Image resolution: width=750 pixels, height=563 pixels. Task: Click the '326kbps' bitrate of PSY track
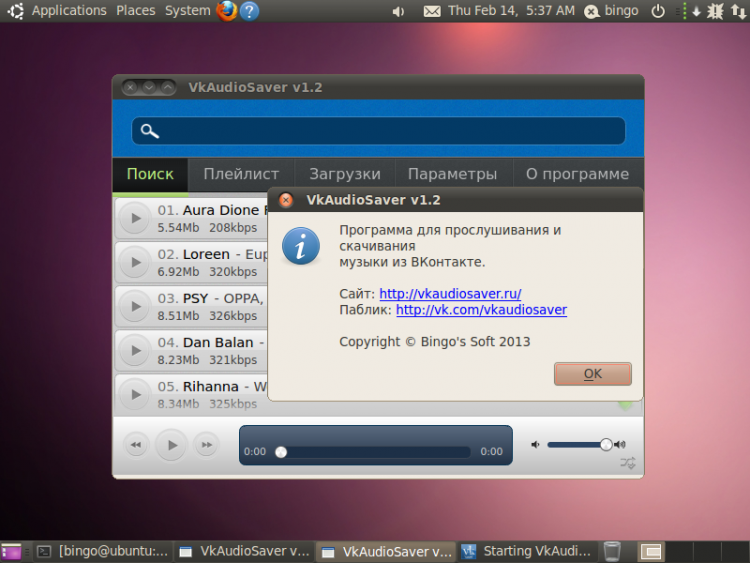point(233,316)
